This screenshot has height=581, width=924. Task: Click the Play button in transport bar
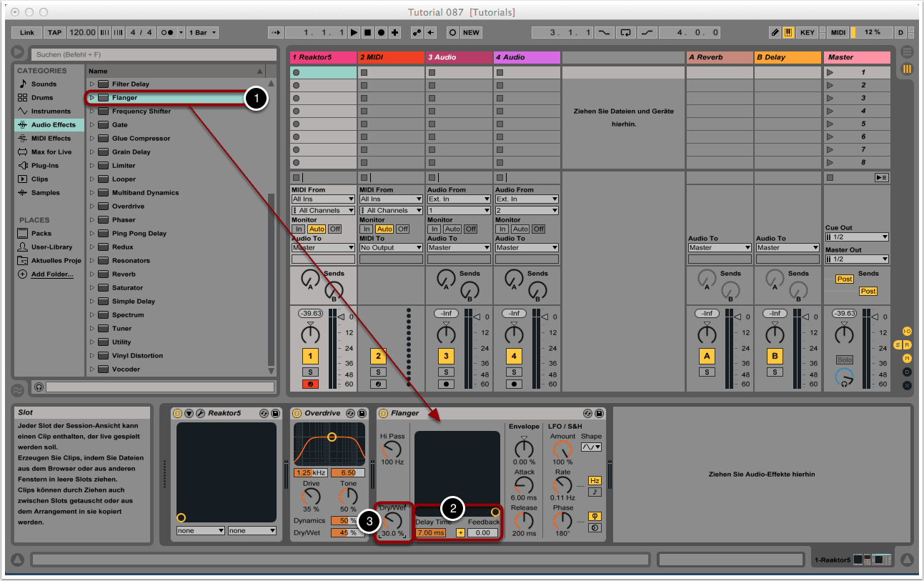pyautogui.click(x=354, y=33)
